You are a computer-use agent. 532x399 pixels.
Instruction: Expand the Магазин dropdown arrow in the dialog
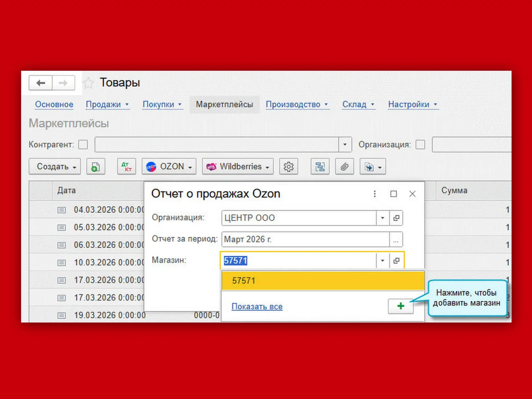click(x=383, y=260)
